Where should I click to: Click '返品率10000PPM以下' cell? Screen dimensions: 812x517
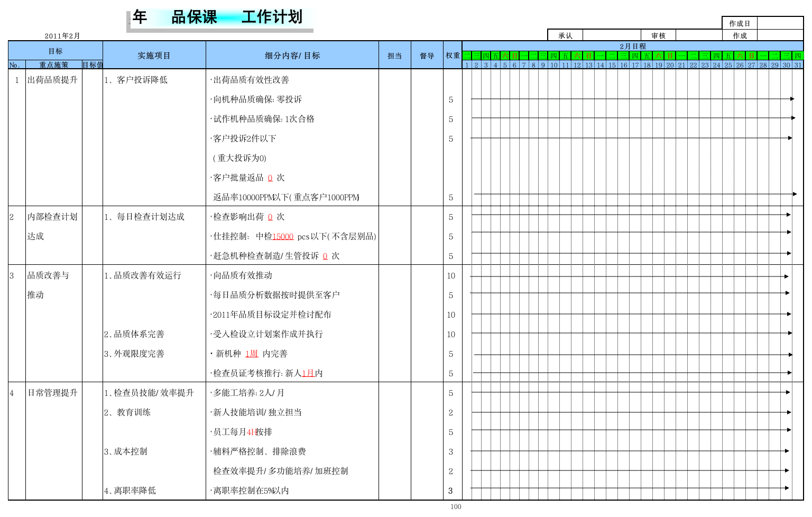[286, 197]
